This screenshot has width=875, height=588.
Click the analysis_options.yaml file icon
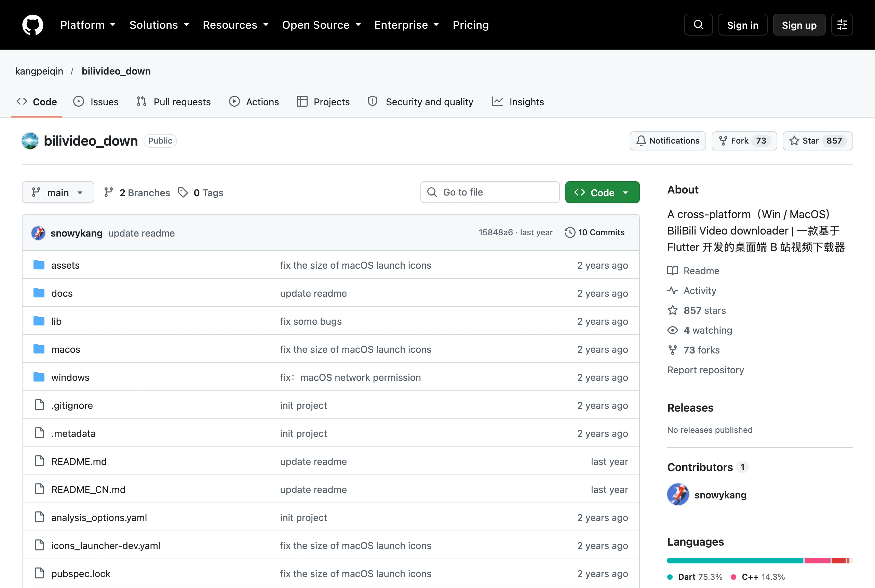(x=39, y=517)
